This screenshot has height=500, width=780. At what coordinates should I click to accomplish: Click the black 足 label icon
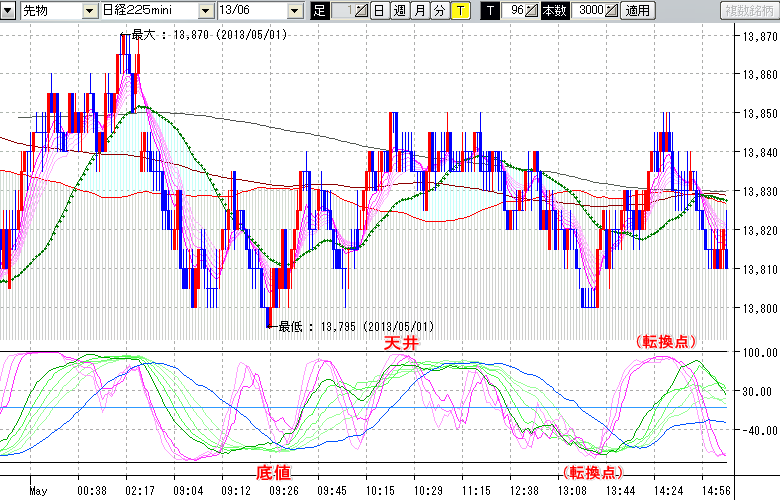coord(319,11)
